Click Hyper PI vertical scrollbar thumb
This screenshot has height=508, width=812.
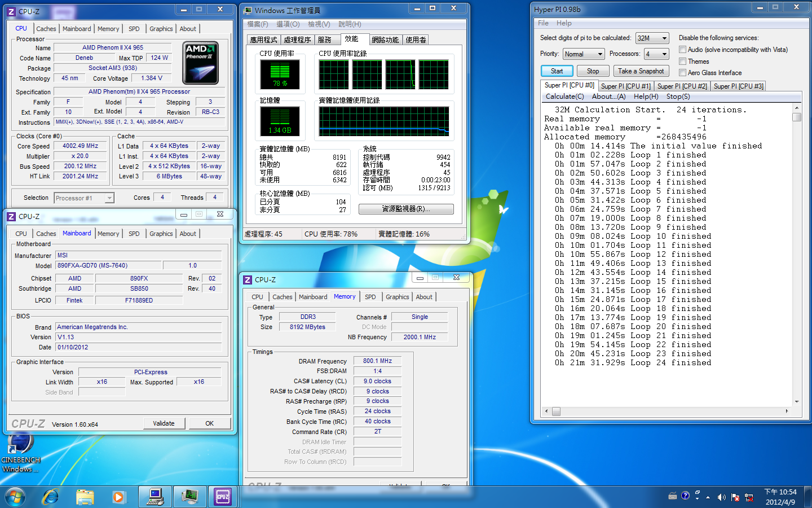pyautogui.click(x=796, y=117)
